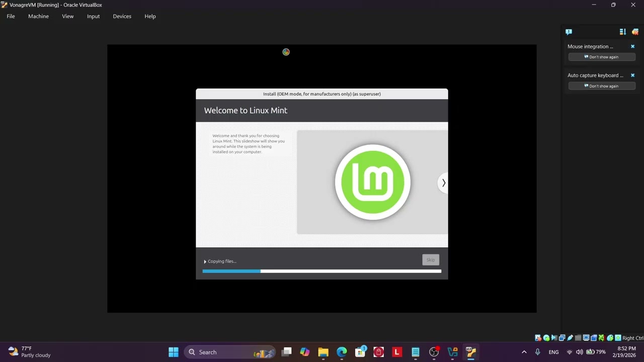644x362 pixels.
Task: Open Notepad from the taskbar
Action: click(416, 352)
